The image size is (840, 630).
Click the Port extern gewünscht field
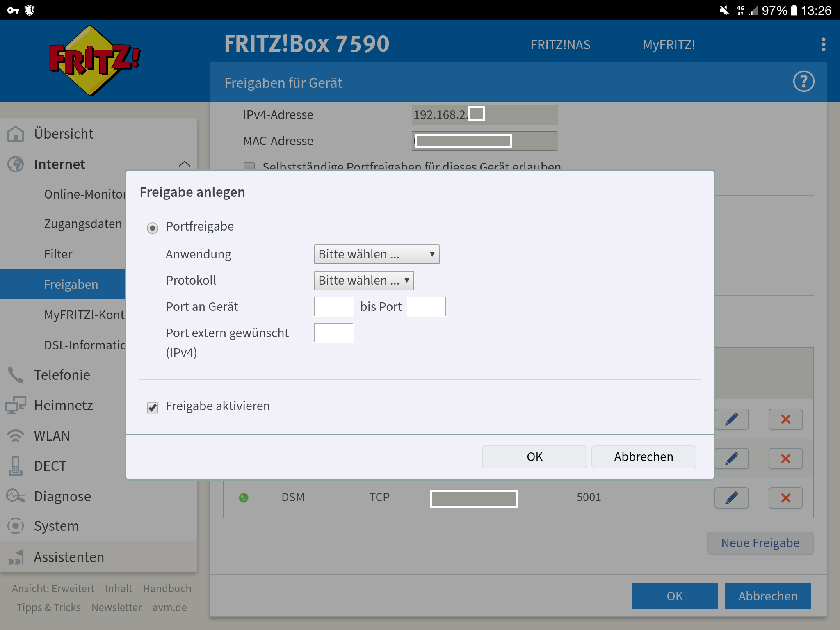point(333,333)
